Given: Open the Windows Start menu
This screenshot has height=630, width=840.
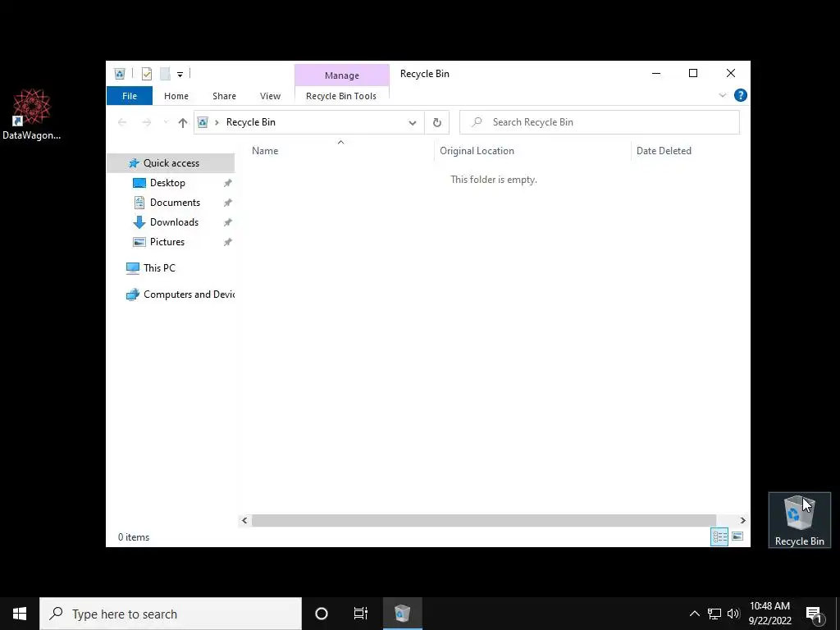Looking at the screenshot, I should point(20,614).
